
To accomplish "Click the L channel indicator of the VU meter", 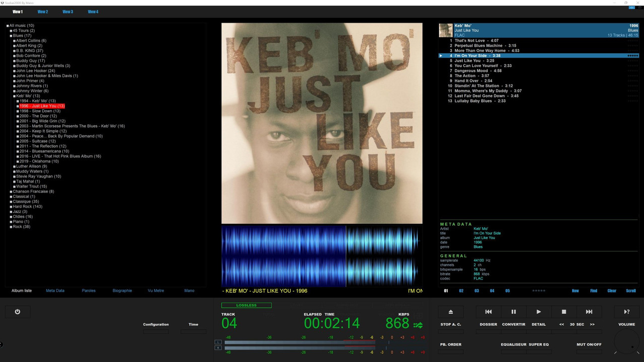I will point(218,342).
